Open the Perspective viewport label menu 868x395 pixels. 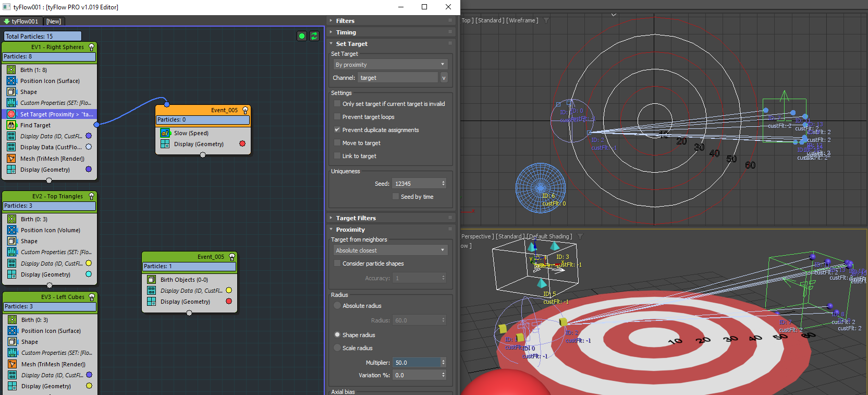point(477,236)
